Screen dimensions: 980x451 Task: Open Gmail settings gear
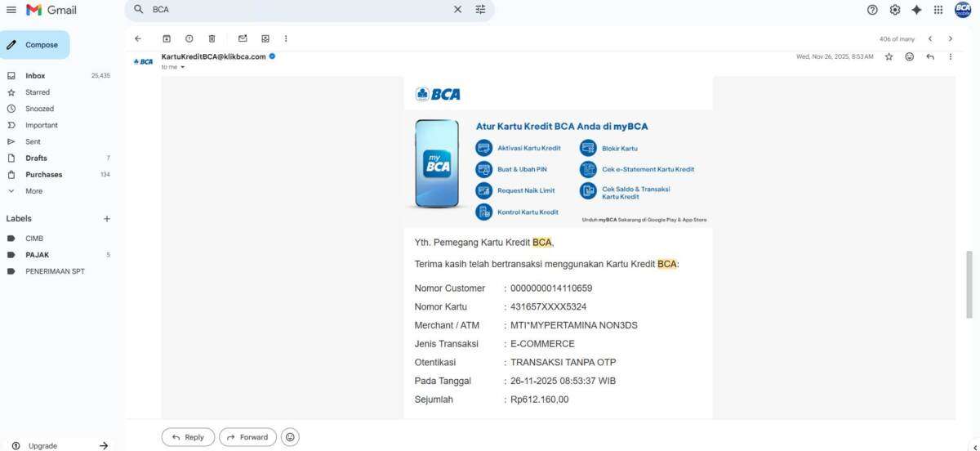coord(895,10)
